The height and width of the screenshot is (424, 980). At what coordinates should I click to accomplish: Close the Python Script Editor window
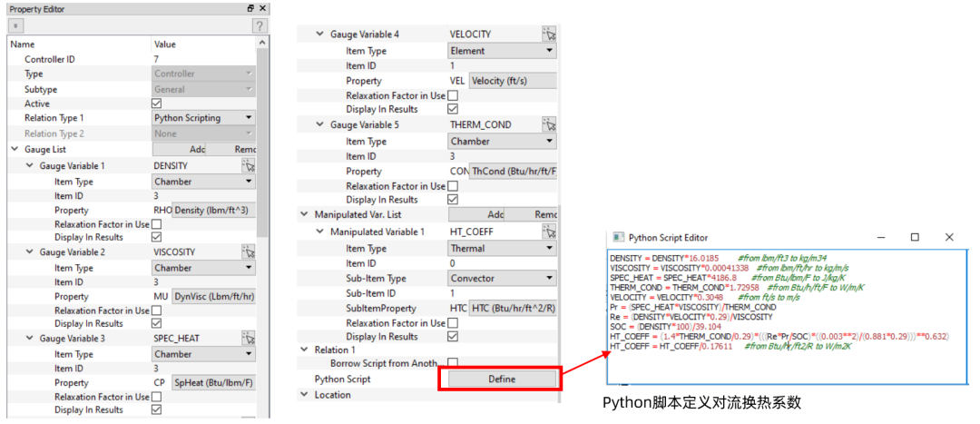point(949,238)
